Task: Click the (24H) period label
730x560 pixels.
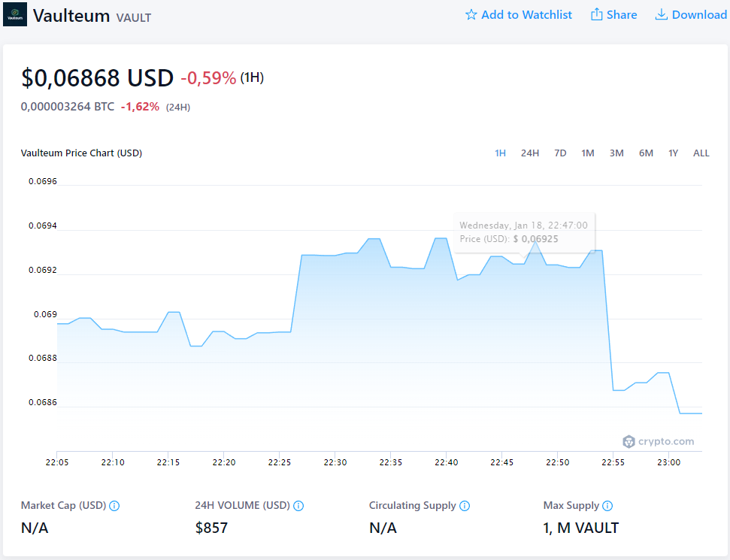Action: pyautogui.click(x=178, y=107)
